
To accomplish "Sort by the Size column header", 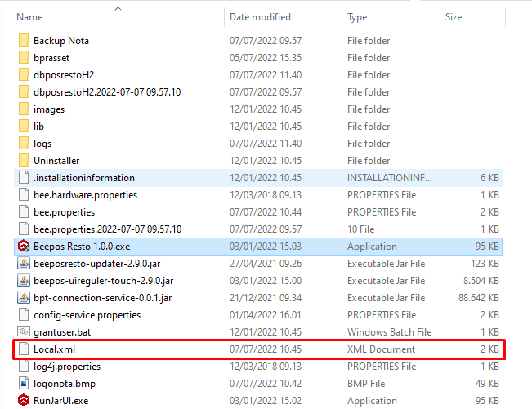I will point(454,17).
